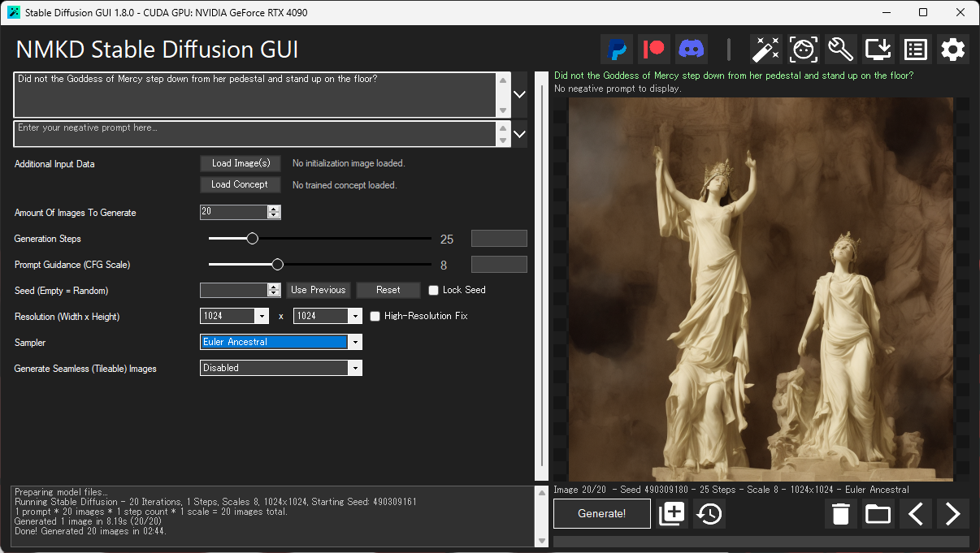Screen dimensions: 980x553
Task: Click the Generate! button
Action: point(601,513)
